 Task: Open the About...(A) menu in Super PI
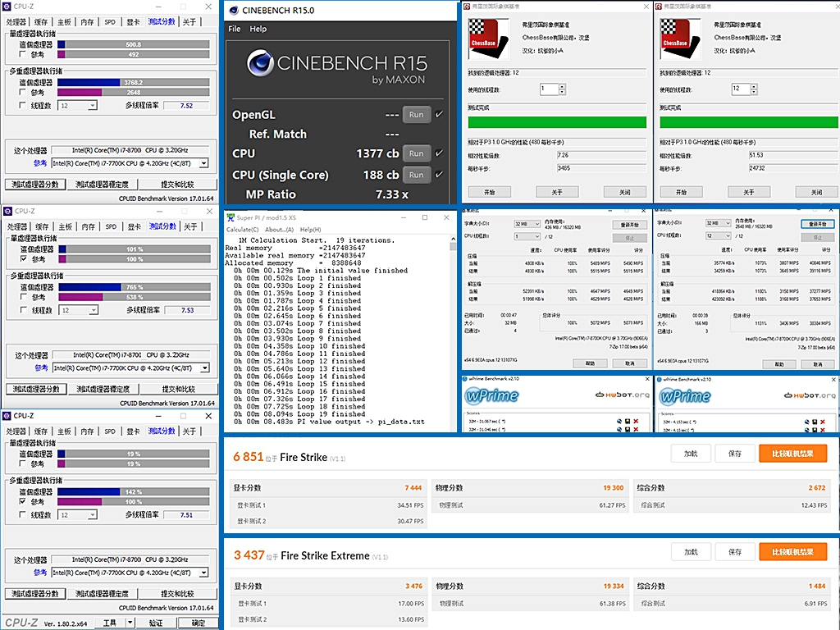280,230
